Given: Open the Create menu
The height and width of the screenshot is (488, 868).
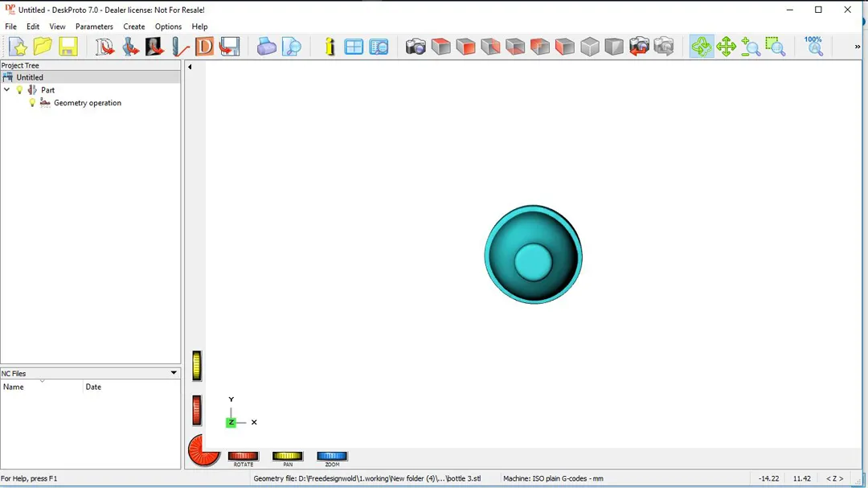Looking at the screenshot, I should tap(134, 27).
